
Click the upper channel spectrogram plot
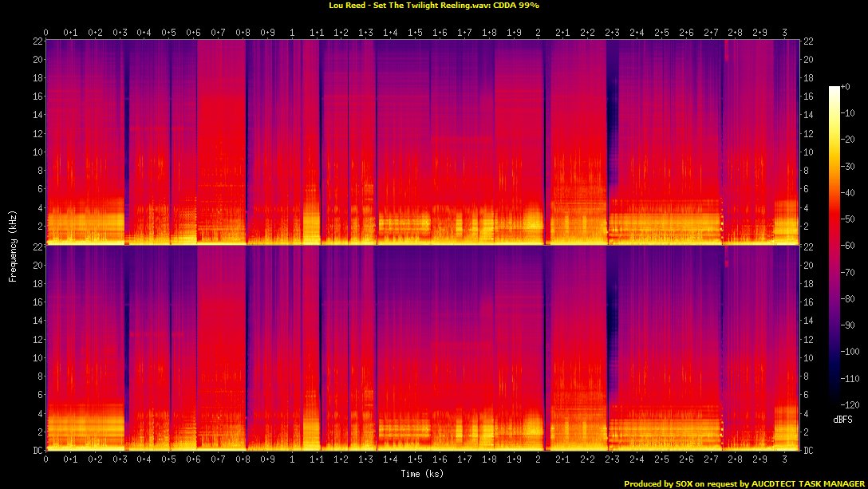(423, 142)
